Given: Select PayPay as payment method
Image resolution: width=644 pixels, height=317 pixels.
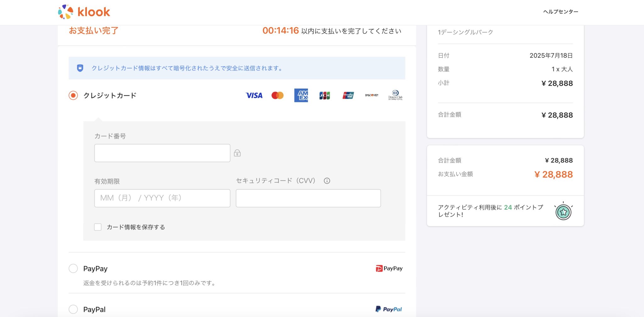Looking at the screenshot, I should click(x=73, y=269).
